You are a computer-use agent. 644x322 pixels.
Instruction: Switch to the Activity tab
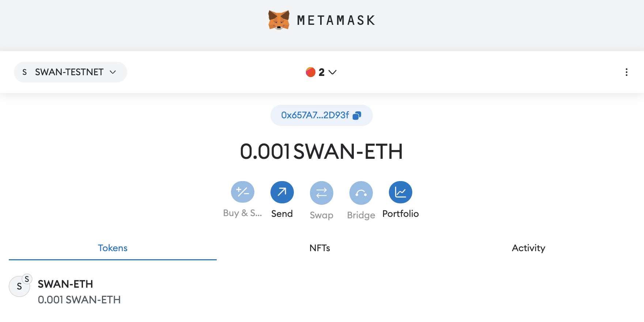pyautogui.click(x=528, y=248)
